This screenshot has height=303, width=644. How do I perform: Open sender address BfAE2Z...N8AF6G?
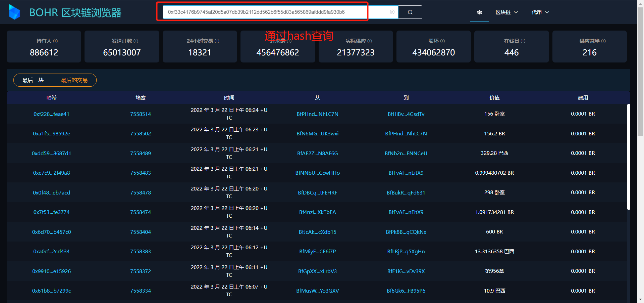point(317,154)
